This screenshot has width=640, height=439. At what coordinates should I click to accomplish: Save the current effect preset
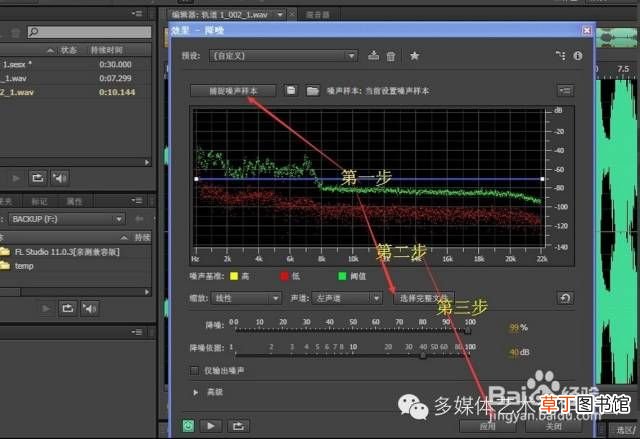coord(373,55)
